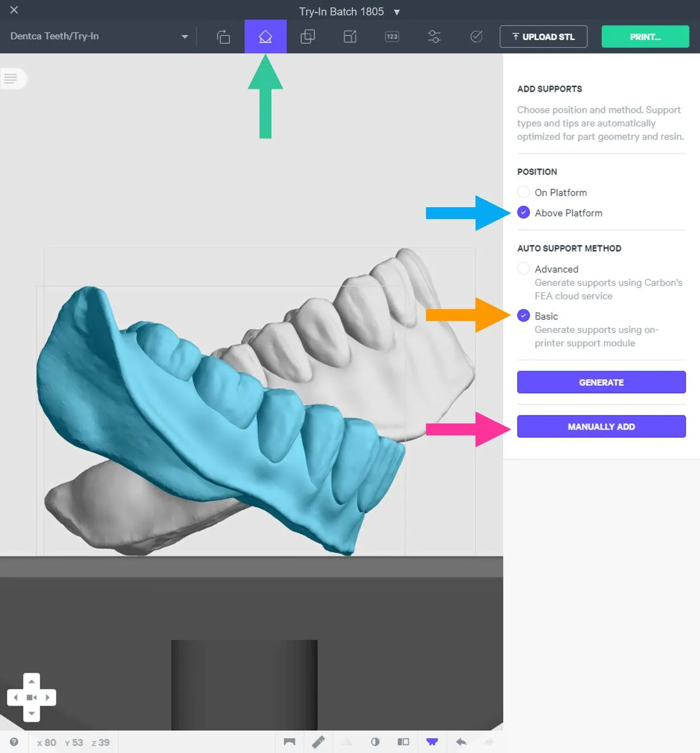Click the redo arrow icon
700x753 pixels.
pyautogui.click(x=489, y=742)
